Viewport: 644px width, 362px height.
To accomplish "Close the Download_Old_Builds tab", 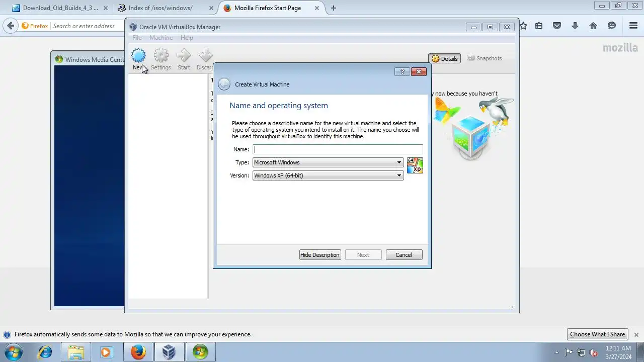I will coord(106,8).
